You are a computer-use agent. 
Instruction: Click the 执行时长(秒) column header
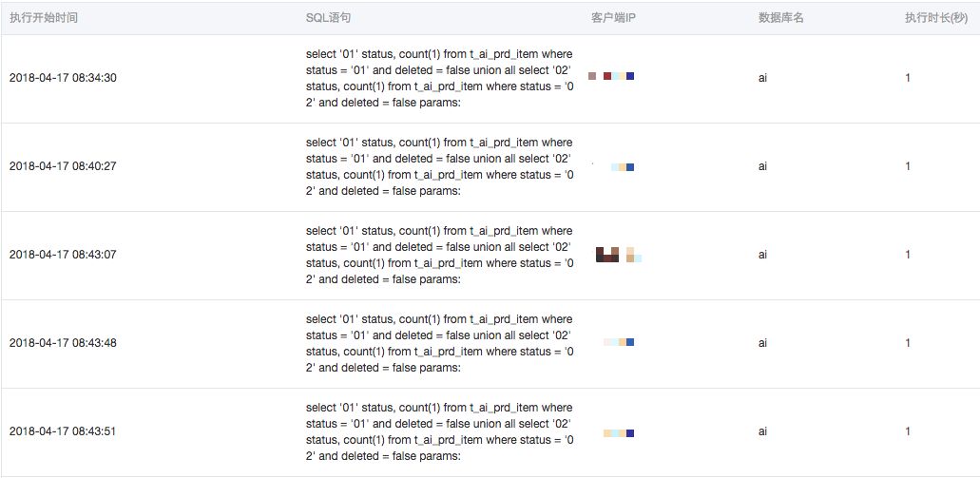pos(936,18)
